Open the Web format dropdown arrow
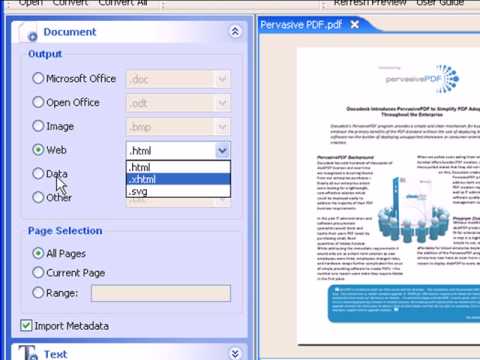This screenshot has height=360, width=480. coord(222,151)
